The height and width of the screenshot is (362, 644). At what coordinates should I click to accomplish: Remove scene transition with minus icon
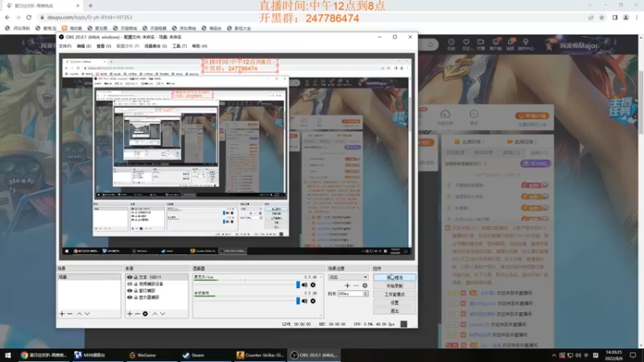click(356, 286)
